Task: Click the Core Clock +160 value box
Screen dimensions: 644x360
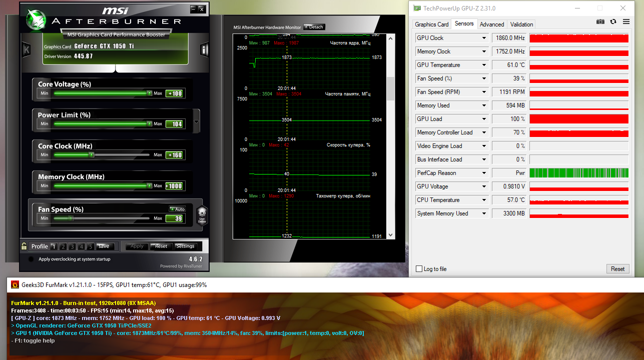Action: coord(175,155)
